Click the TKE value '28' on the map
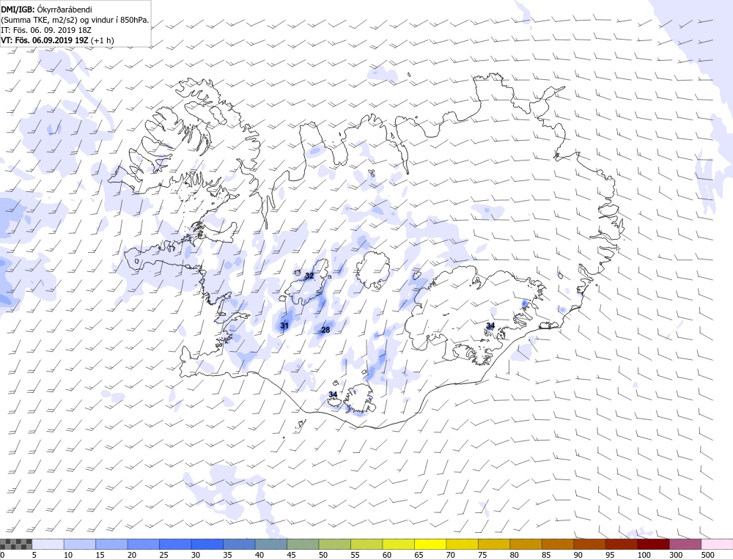733x560 pixels. click(x=325, y=330)
